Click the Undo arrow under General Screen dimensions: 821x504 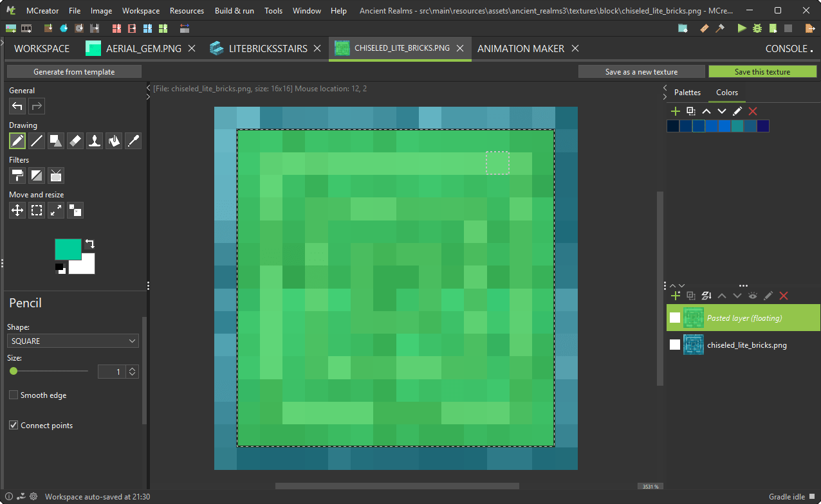click(17, 106)
